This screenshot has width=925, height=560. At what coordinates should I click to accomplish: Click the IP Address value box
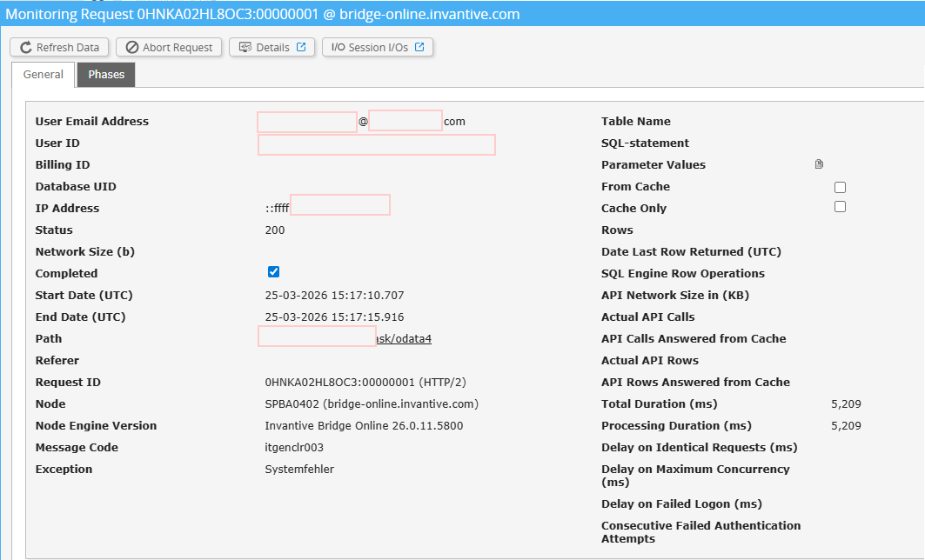[x=339, y=205]
